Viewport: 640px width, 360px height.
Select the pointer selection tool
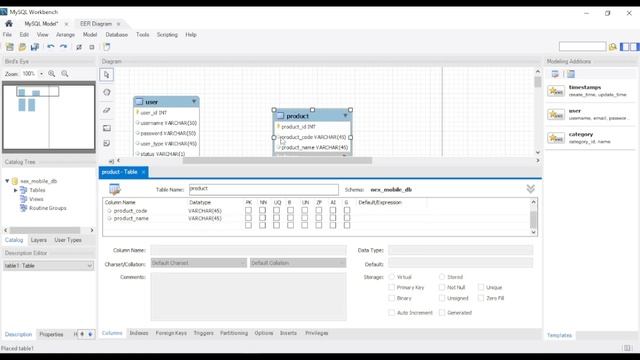click(107, 75)
